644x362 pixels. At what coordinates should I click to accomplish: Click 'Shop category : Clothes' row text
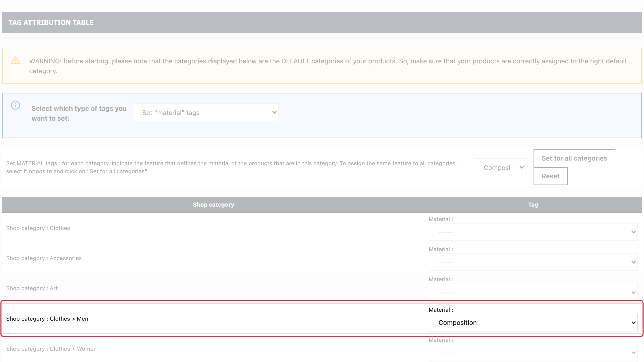38,228
